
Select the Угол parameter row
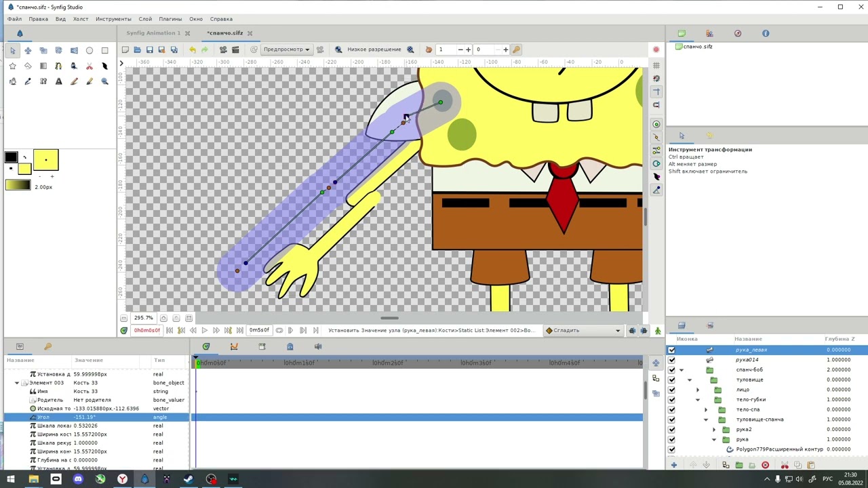point(96,418)
